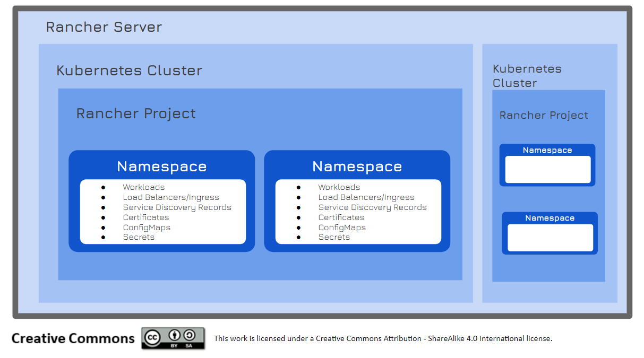
Task: Click the bullet point beside Secrets in second namespace
Action: tap(298, 238)
